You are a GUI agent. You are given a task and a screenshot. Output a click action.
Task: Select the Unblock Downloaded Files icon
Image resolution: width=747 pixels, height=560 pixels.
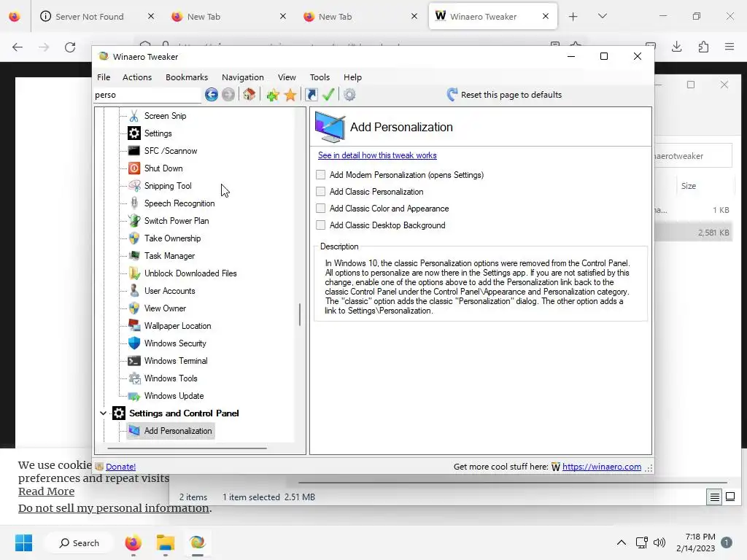(x=134, y=273)
